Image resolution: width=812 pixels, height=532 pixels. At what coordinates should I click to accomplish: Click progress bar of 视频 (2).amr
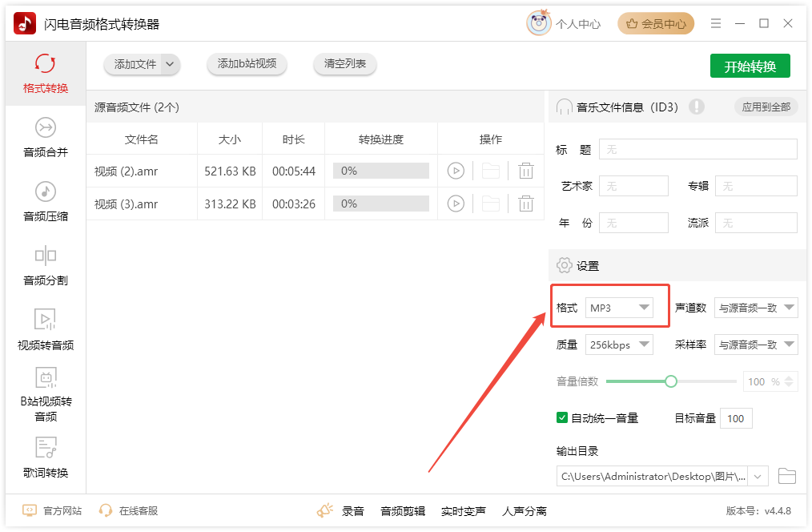pyautogui.click(x=381, y=171)
